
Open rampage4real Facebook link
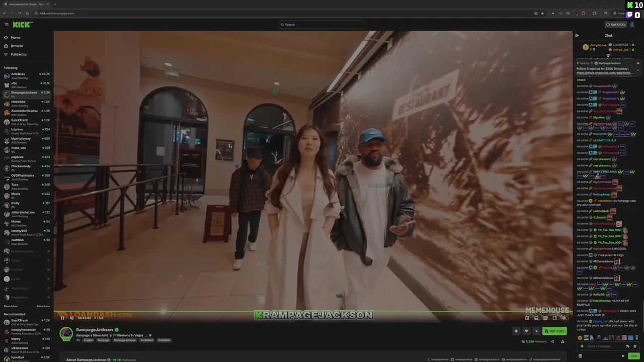pos(462,359)
